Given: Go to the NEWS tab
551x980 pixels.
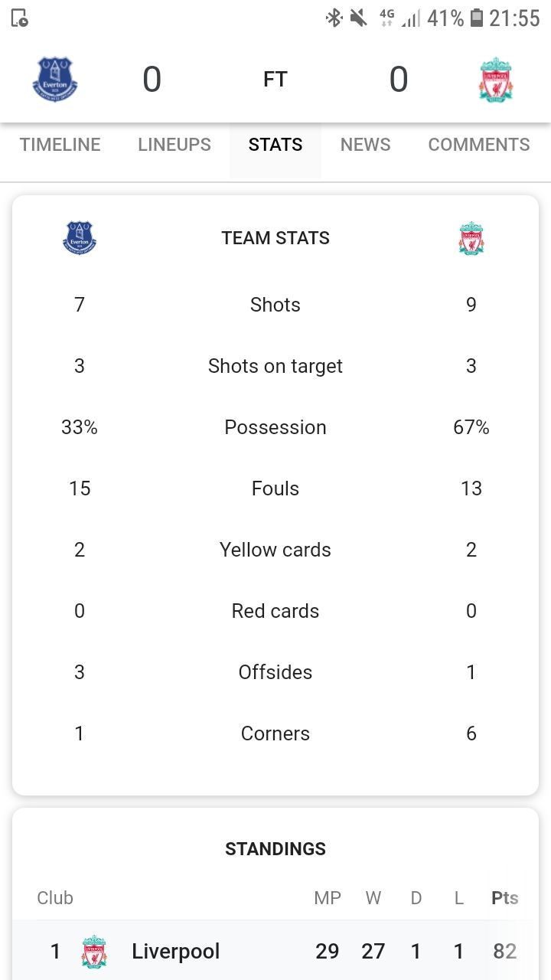Looking at the screenshot, I should (366, 145).
